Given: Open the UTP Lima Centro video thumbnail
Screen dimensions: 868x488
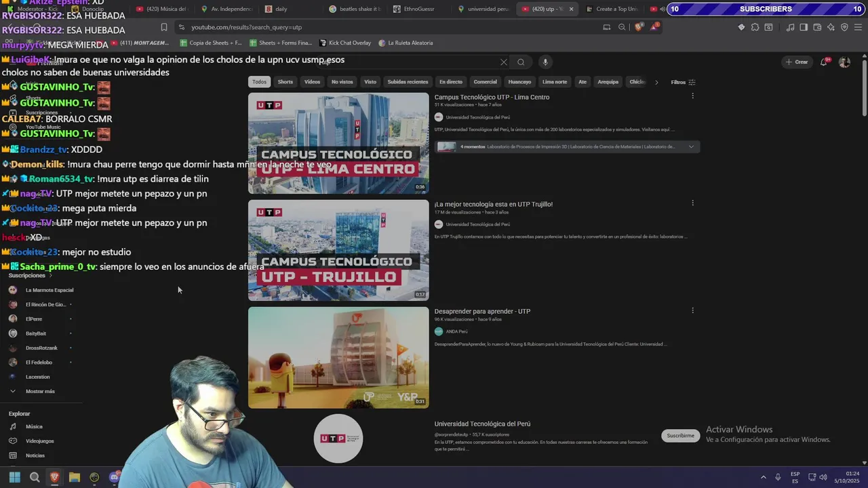Looking at the screenshot, I should [x=338, y=143].
